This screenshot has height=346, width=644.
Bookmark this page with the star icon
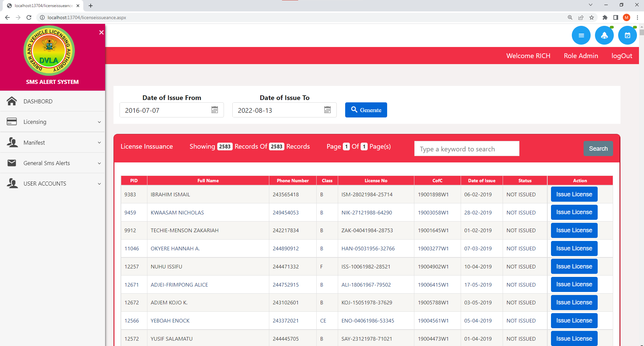(592, 17)
